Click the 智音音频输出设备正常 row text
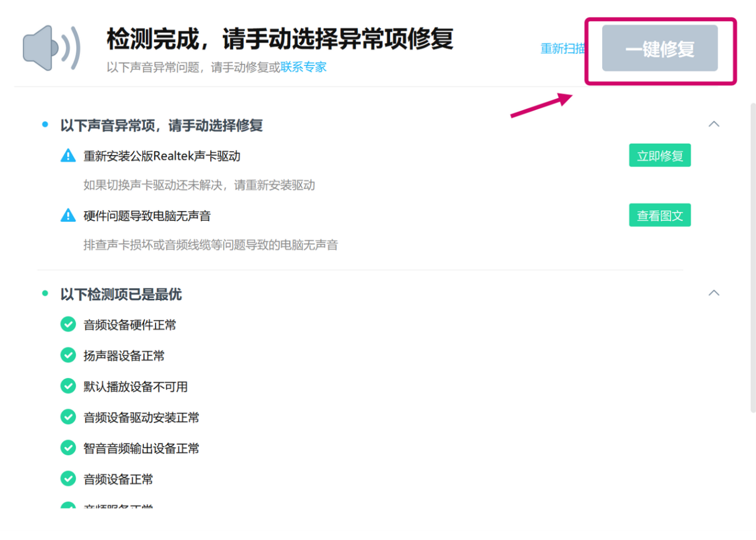This screenshot has width=756, height=540. tap(142, 448)
